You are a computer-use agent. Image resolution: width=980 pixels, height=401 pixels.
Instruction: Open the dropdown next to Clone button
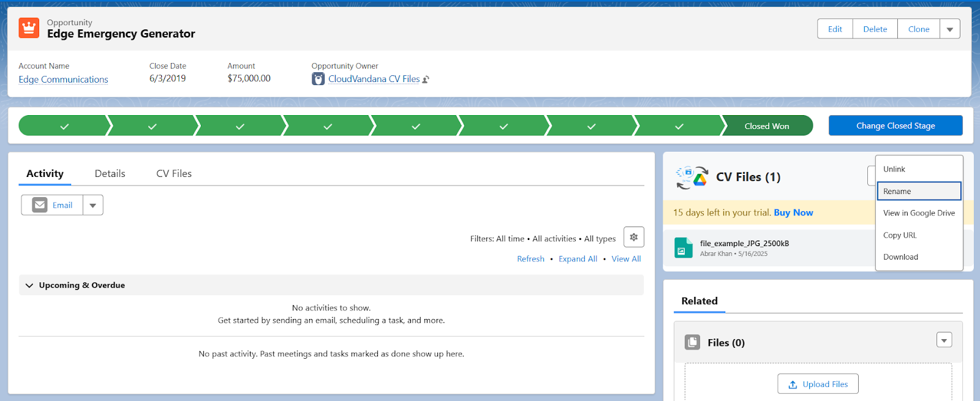coord(950,29)
